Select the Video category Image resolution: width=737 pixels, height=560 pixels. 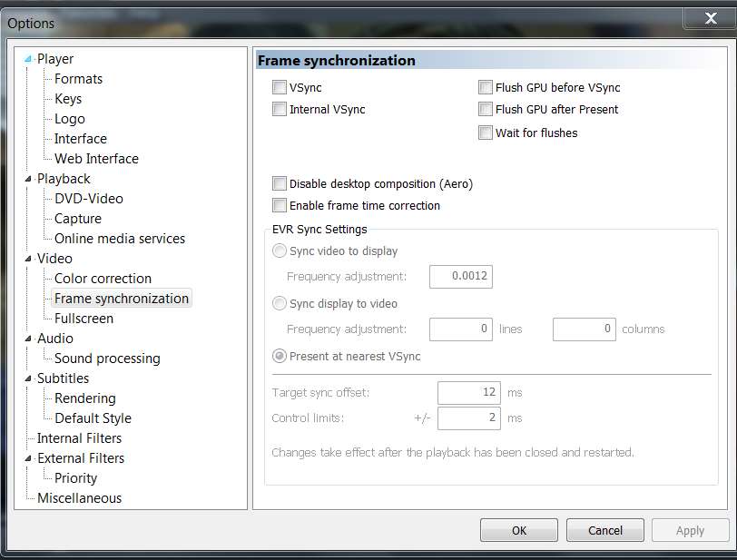click(54, 259)
